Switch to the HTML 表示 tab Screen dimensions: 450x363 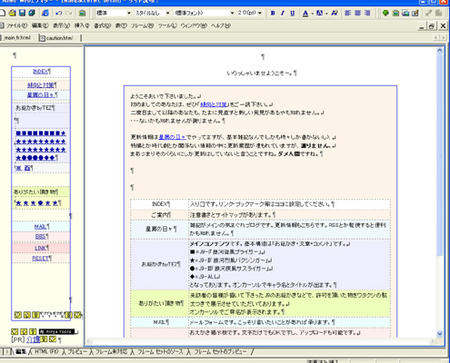[x=46, y=351]
